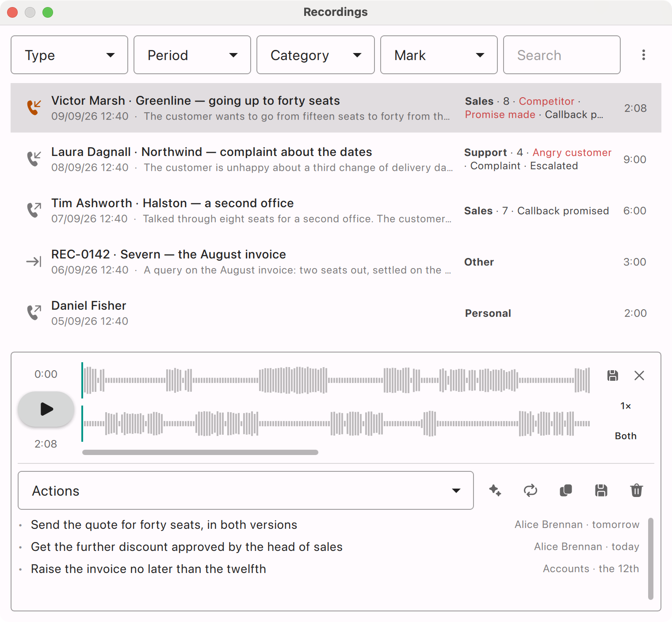
Task: Select the Victor Marsh Greenline recording title
Action: point(195,101)
